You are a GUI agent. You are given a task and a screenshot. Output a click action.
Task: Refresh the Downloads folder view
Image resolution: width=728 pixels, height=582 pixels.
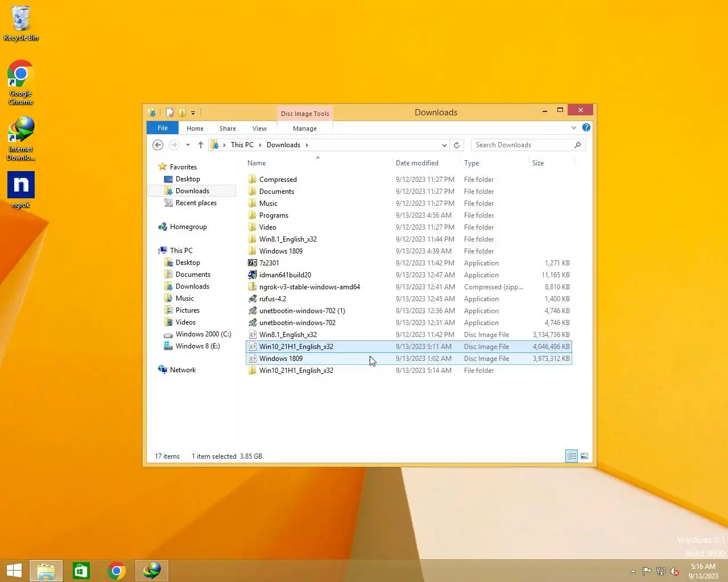457,145
